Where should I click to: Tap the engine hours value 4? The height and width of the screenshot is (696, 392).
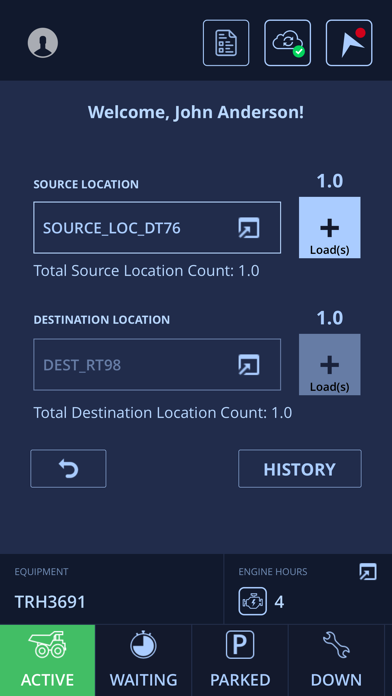[x=279, y=602]
